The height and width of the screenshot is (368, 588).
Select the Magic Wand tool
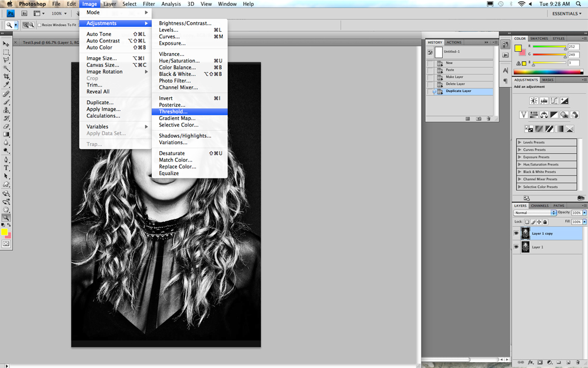click(x=6, y=68)
